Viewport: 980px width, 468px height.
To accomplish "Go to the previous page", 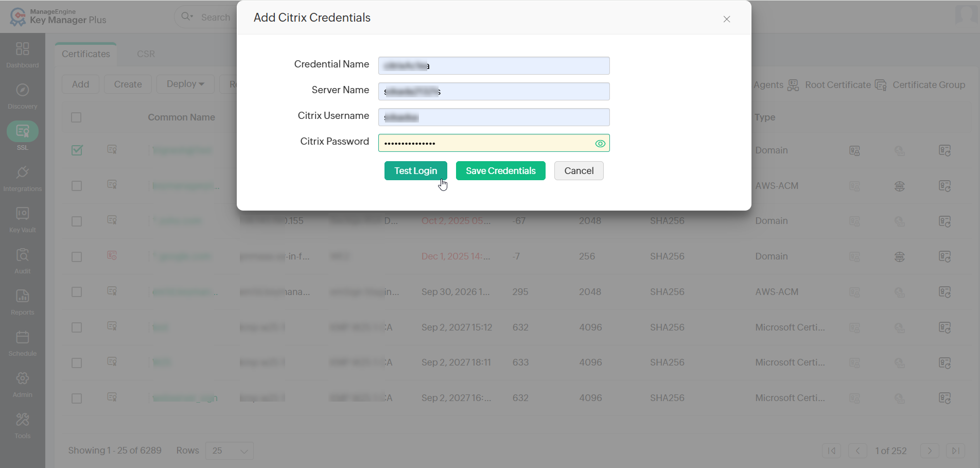I will click(857, 451).
